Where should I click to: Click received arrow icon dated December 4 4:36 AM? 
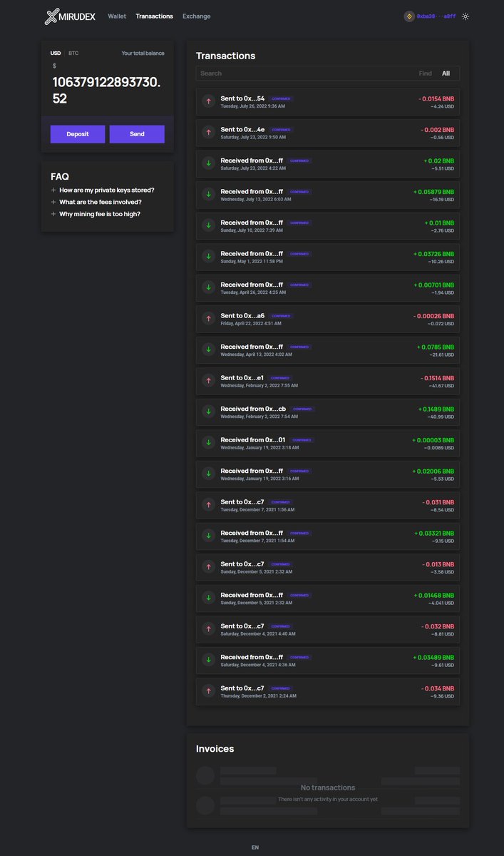(209, 661)
